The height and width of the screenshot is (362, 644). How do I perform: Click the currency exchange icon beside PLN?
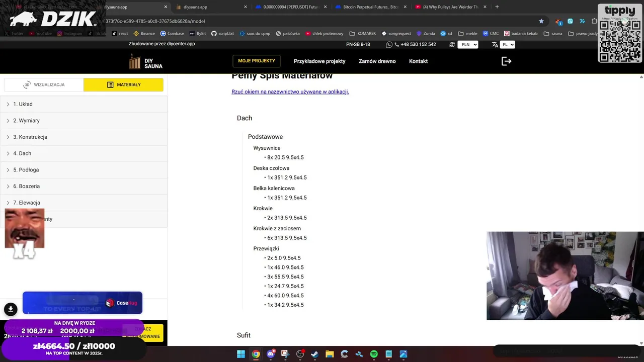click(452, 45)
